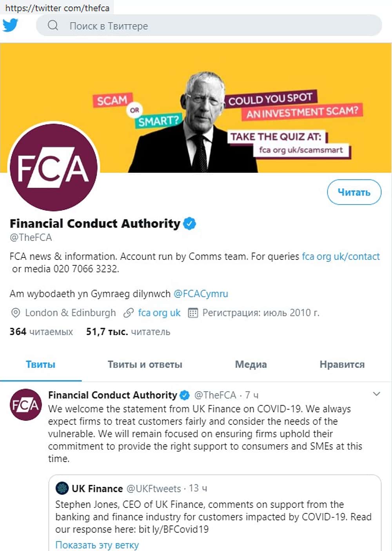View the 51,7 тыс. читатель followers list
392x551 pixels.
128,332
